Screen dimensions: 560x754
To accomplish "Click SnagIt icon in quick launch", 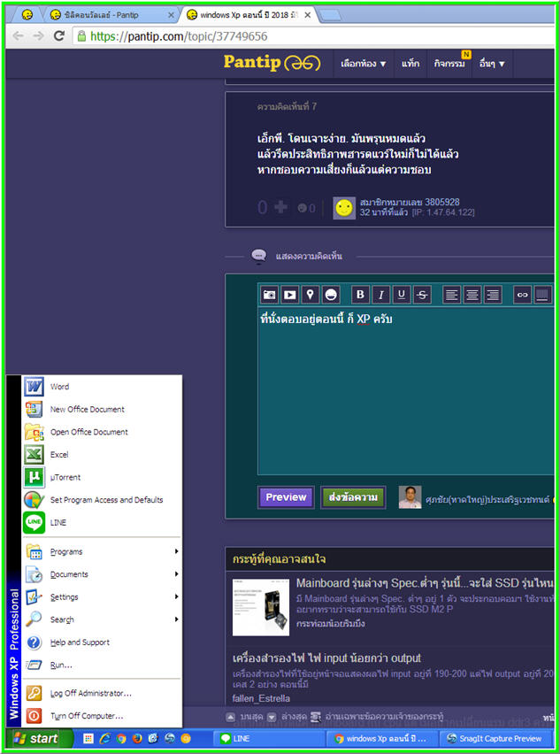I will pos(170,739).
